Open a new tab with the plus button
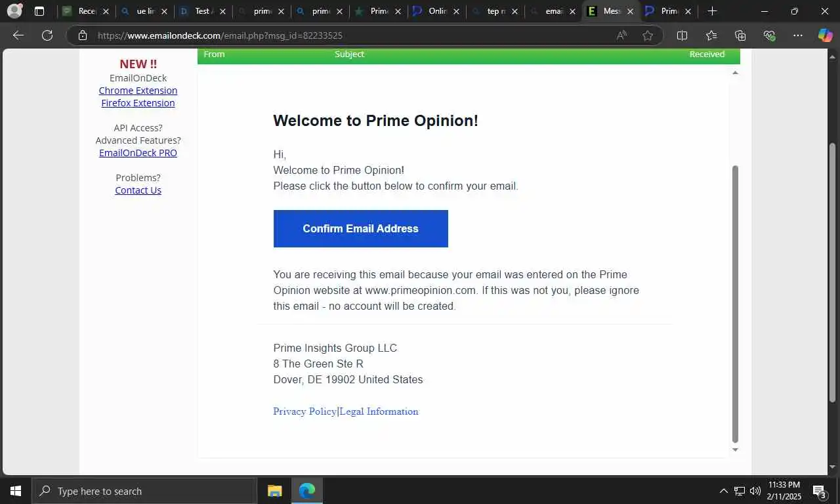840x504 pixels. click(712, 11)
